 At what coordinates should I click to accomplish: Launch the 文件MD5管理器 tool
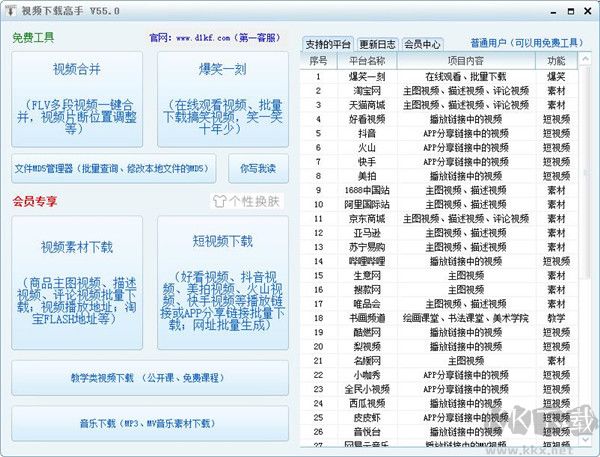[x=114, y=168]
